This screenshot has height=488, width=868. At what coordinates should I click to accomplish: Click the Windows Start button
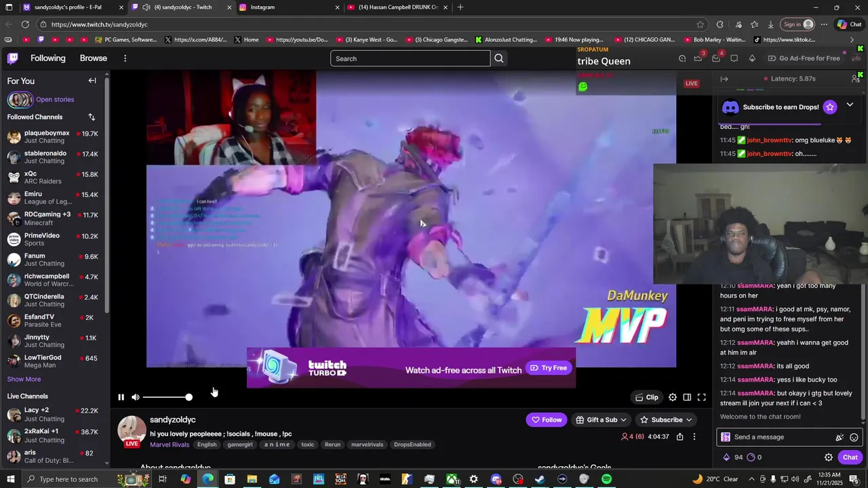(11, 479)
